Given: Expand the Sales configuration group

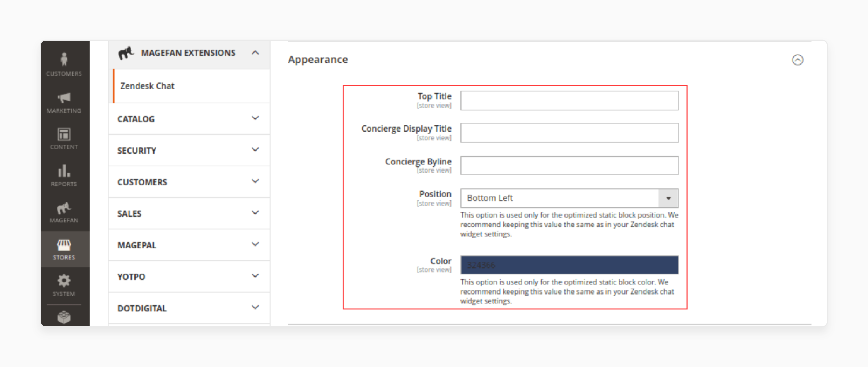Looking at the screenshot, I should pos(189,213).
